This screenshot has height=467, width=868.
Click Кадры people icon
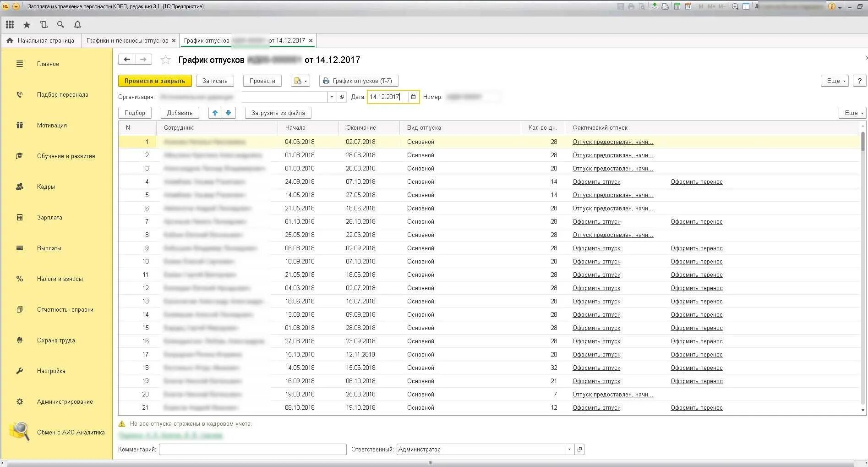click(x=20, y=187)
